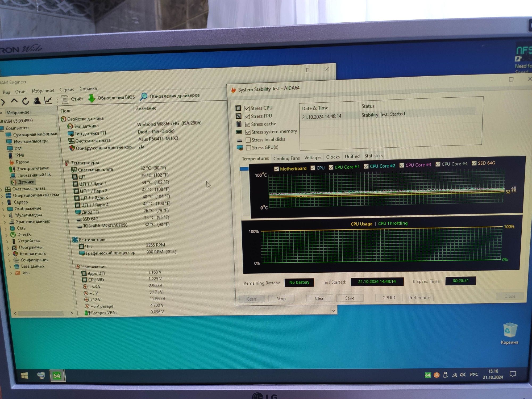Image resolution: width=532 pixels, height=399 pixels.
Task: Click the Stop button
Action: pyautogui.click(x=281, y=299)
